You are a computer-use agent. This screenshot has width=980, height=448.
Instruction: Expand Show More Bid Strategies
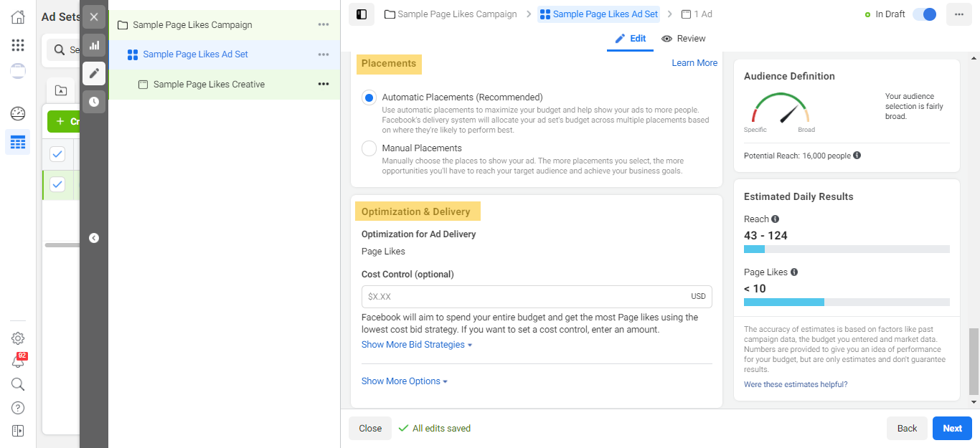coord(417,345)
